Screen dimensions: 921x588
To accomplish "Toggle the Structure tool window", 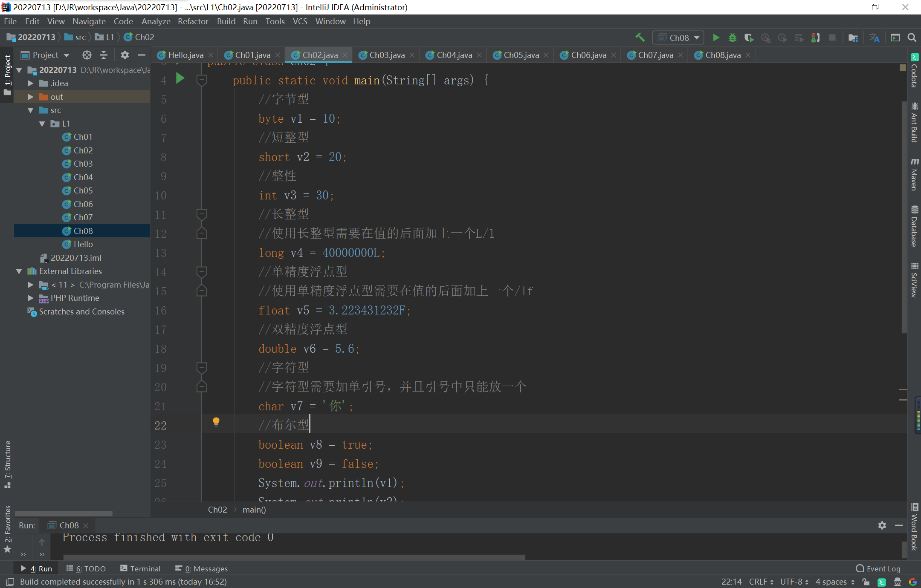I will click(7, 464).
